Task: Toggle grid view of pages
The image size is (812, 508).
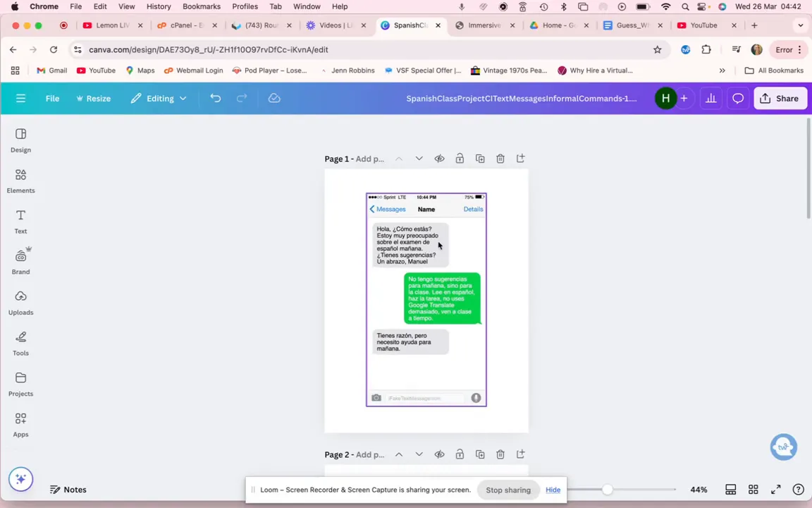Action: click(753, 490)
